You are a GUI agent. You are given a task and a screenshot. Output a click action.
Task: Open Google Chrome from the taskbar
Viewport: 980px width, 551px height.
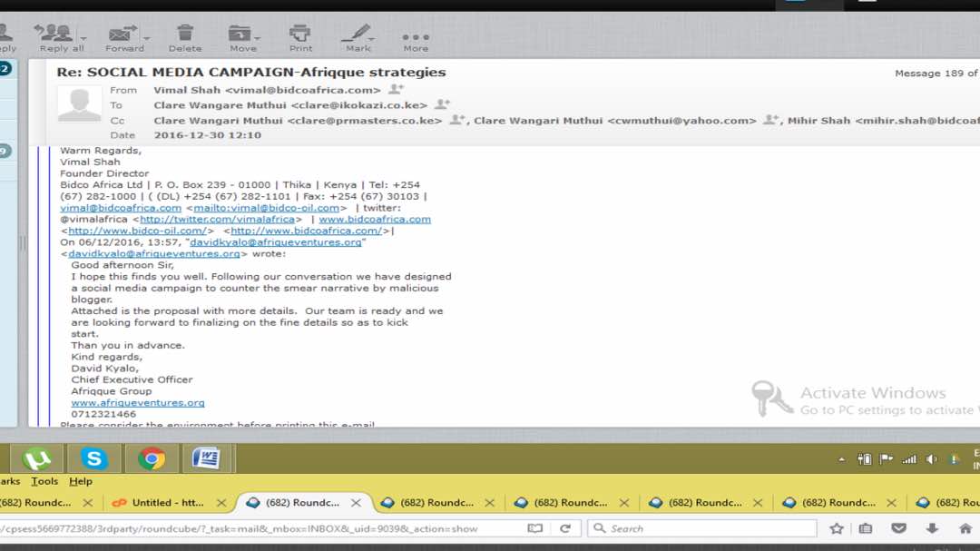pyautogui.click(x=152, y=458)
